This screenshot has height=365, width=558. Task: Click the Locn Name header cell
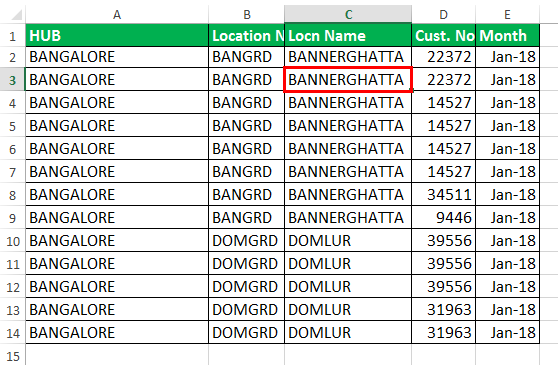point(348,35)
